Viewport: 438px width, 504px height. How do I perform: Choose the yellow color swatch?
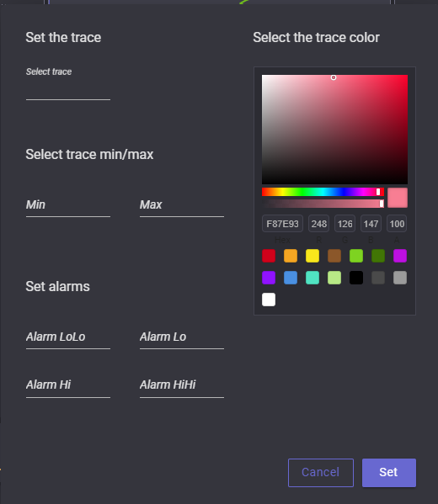[x=312, y=256]
